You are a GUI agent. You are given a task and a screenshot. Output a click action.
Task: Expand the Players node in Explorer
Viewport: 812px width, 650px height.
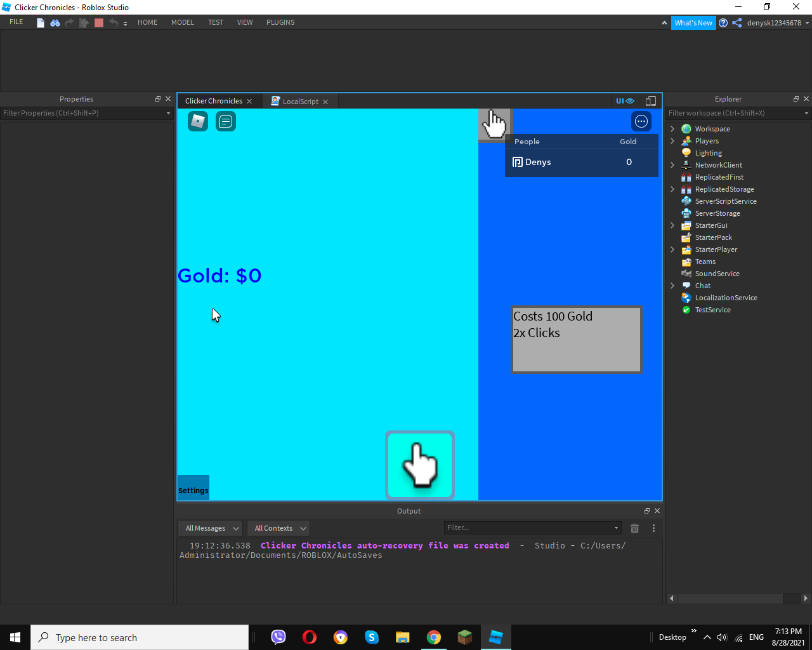click(x=672, y=141)
